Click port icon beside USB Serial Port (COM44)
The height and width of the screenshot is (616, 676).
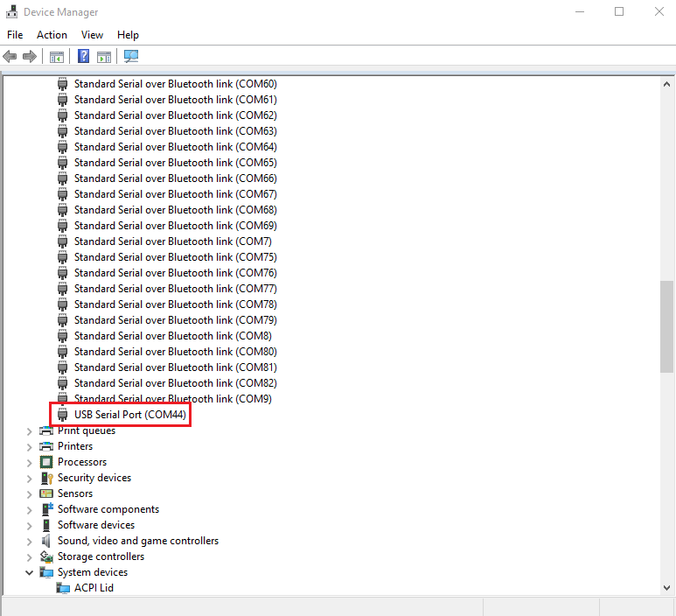click(62, 415)
